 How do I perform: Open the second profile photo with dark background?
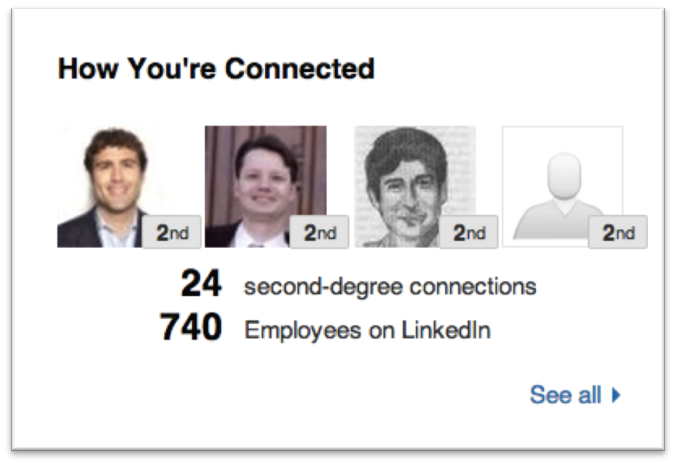click(x=260, y=180)
